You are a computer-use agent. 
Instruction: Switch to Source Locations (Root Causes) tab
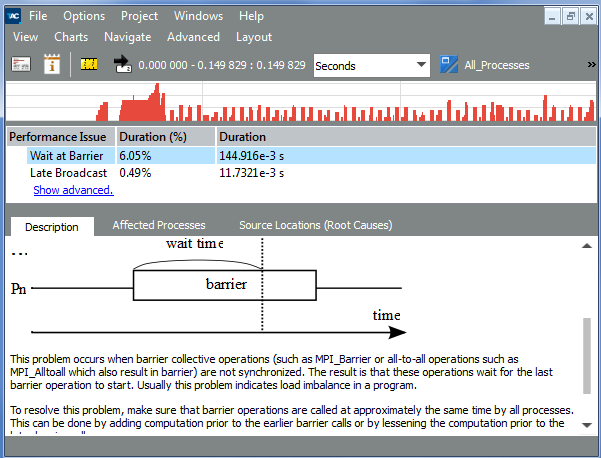(x=315, y=226)
